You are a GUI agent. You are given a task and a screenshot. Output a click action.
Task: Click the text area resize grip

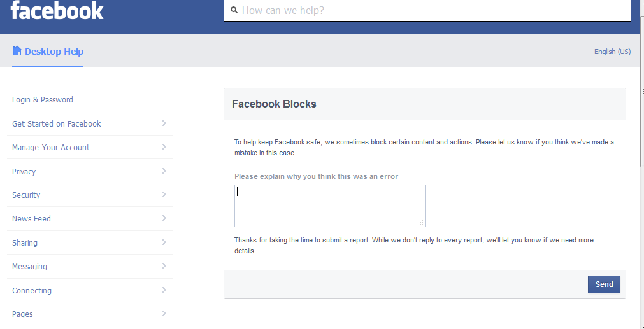(x=421, y=223)
